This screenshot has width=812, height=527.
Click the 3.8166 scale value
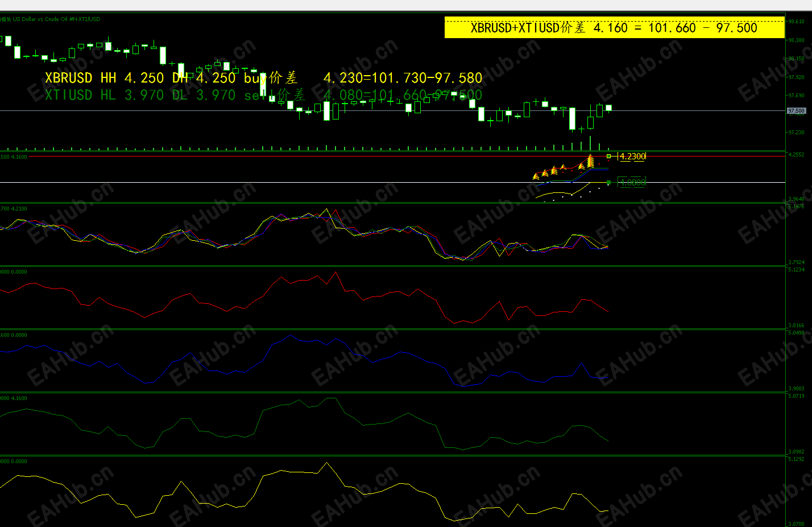(796, 326)
